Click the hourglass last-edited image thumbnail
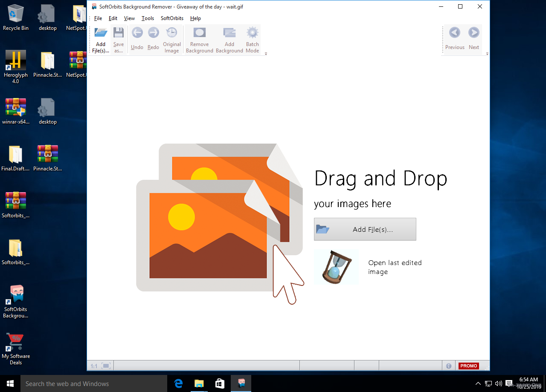Viewport: 546px width, 392px height. tap(336, 267)
